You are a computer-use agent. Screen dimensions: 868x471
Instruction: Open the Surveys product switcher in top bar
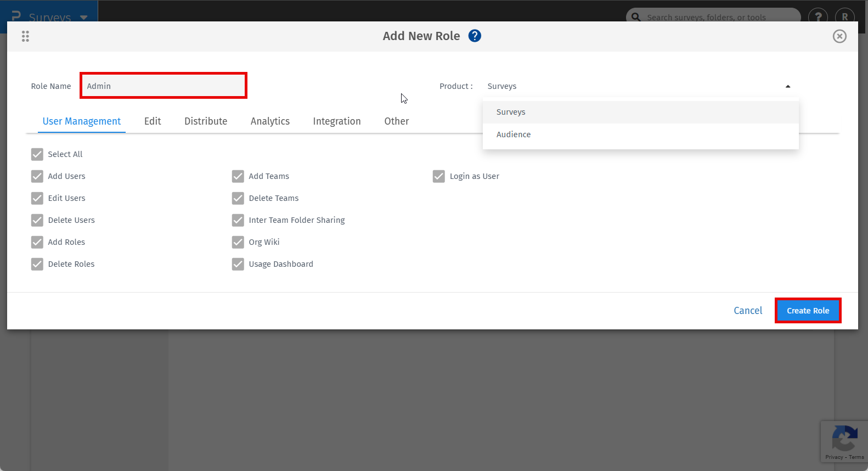(50, 17)
